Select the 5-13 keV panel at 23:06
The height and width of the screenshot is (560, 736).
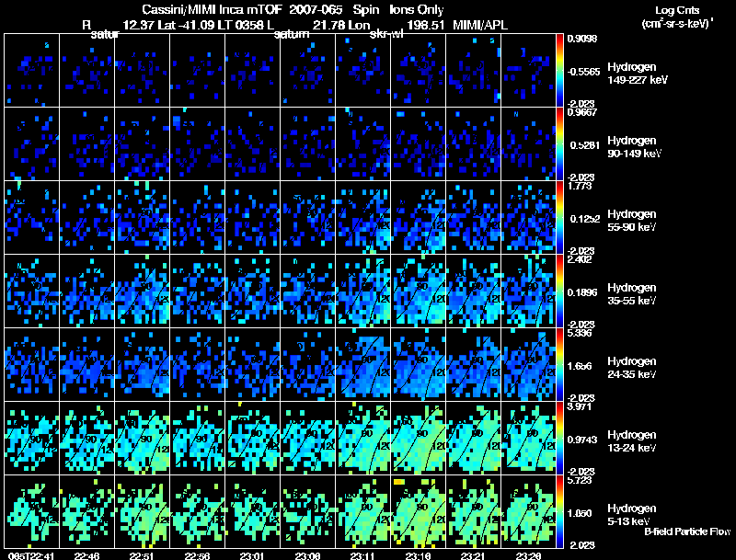[x=307, y=512]
